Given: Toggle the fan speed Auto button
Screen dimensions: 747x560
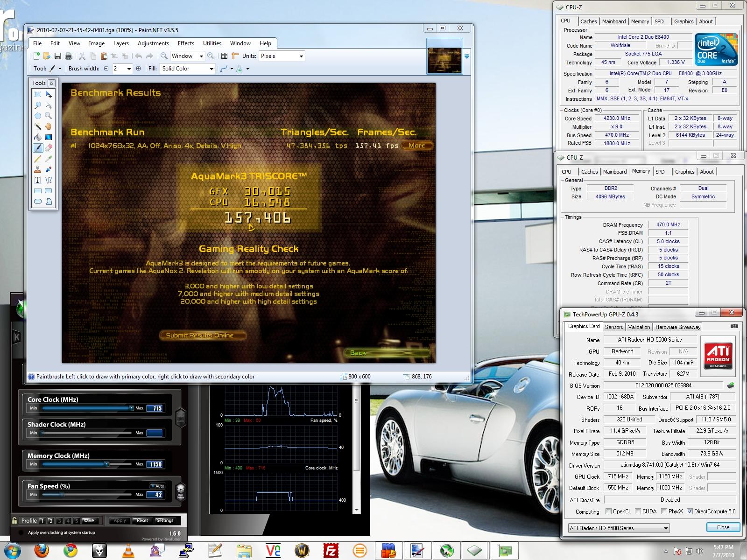Looking at the screenshot, I should coord(157,486).
